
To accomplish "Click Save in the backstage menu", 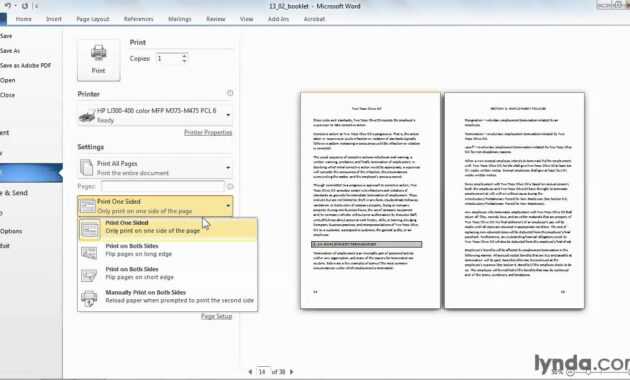I will tap(6, 36).
